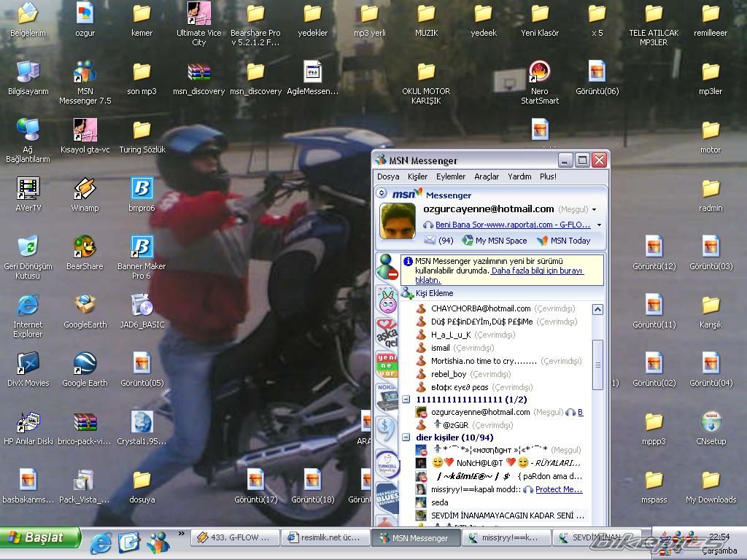Open the Yardım menu

(x=519, y=176)
